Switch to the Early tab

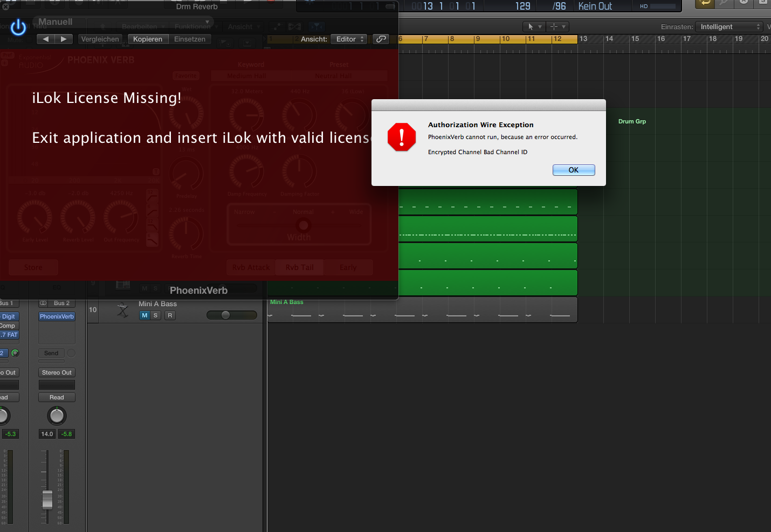click(348, 267)
